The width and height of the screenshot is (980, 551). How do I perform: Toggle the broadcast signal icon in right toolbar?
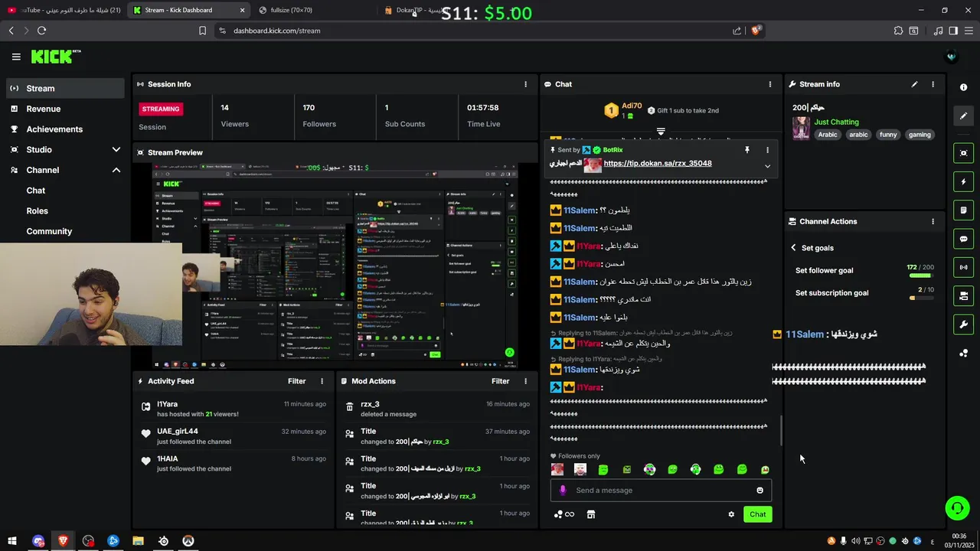(964, 267)
